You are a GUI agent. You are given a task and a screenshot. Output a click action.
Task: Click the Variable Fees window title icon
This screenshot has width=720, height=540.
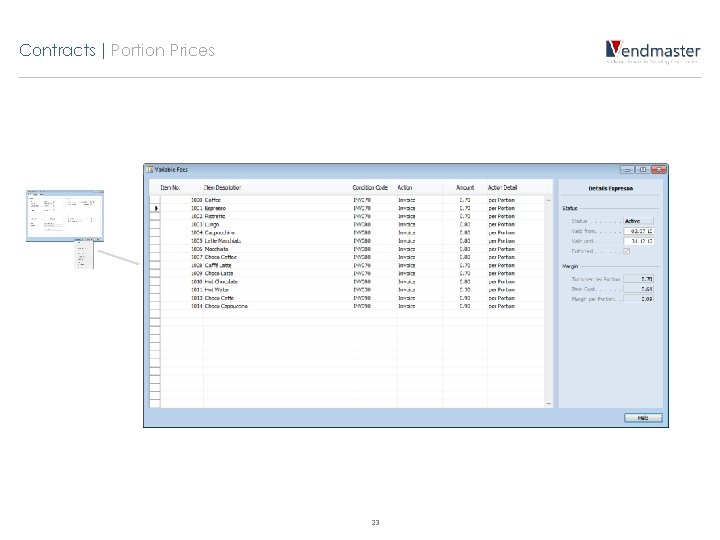(x=149, y=169)
